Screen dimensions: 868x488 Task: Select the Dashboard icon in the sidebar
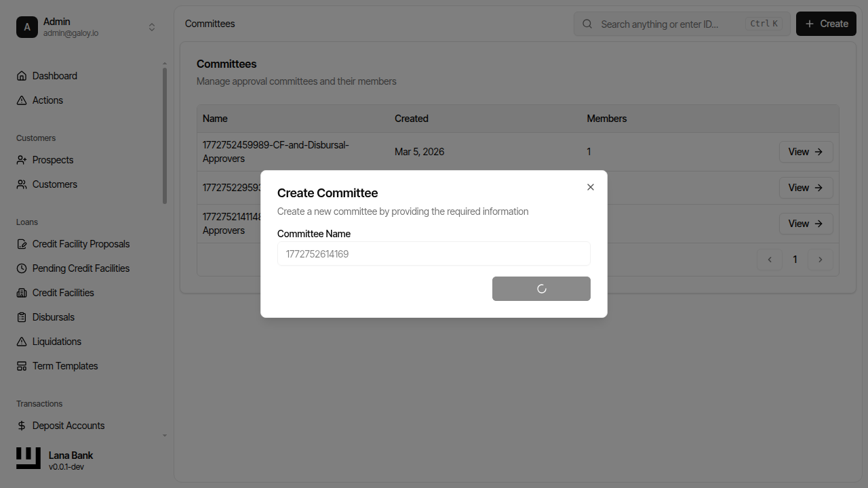(x=21, y=75)
